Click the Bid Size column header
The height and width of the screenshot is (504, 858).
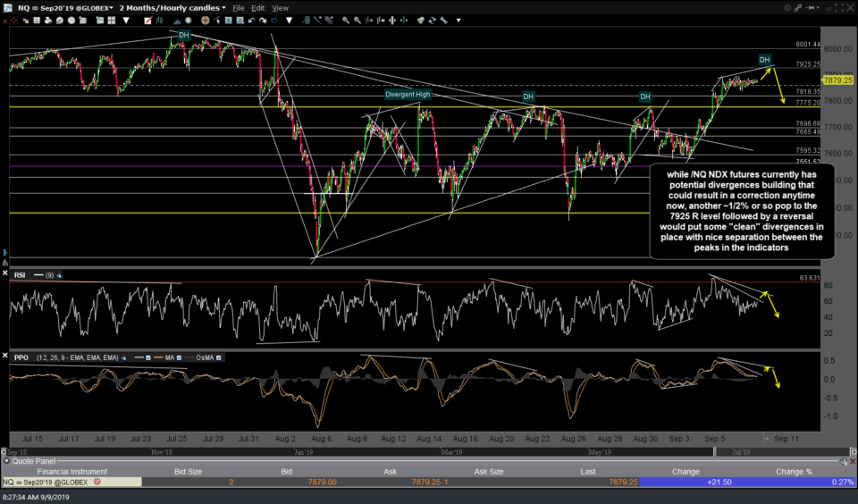coord(188,472)
